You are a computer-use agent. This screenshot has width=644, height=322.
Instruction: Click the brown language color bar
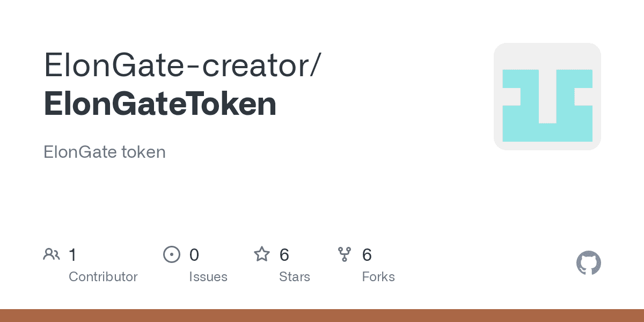[x=322, y=316]
